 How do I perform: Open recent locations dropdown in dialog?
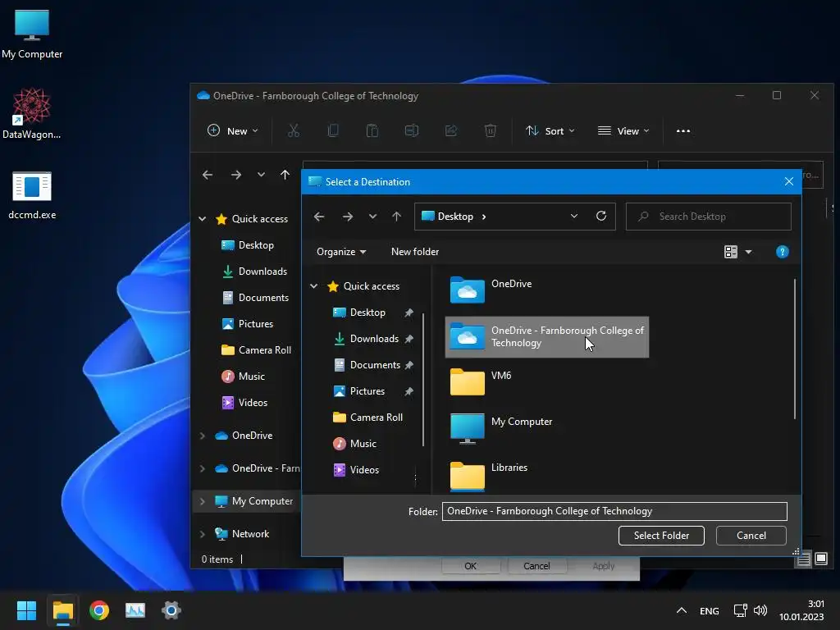coord(373,217)
